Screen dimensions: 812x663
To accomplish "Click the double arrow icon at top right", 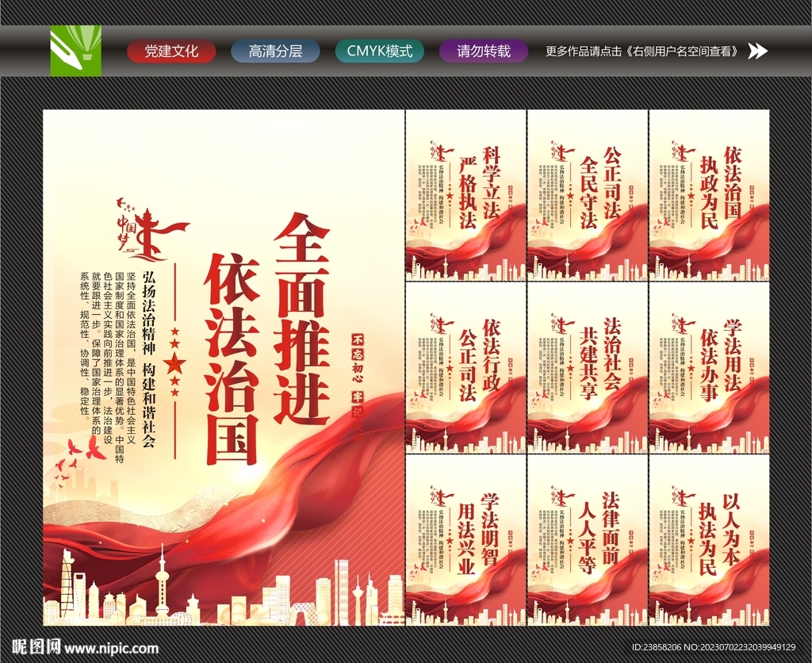I will [758, 51].
